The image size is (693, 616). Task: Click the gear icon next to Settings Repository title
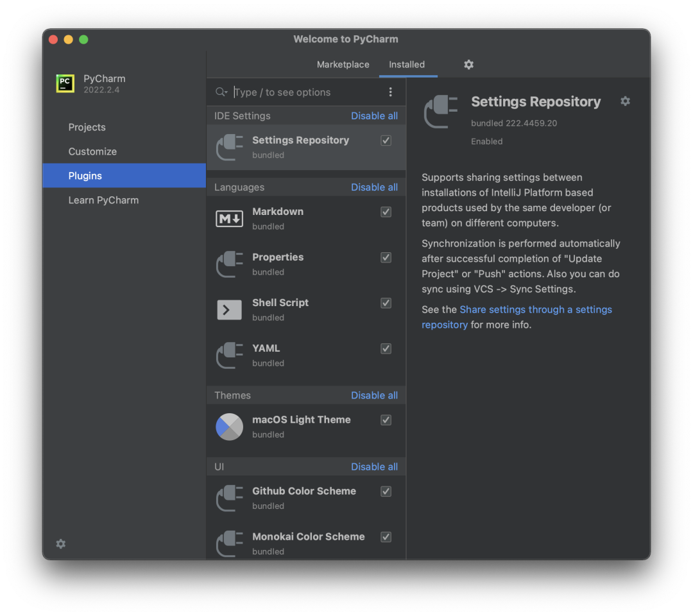625,101
